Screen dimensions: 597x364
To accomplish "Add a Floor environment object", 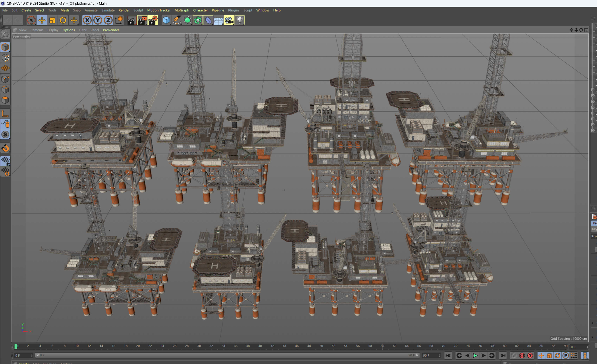I will pyautogui.click(x=219, y=20).
